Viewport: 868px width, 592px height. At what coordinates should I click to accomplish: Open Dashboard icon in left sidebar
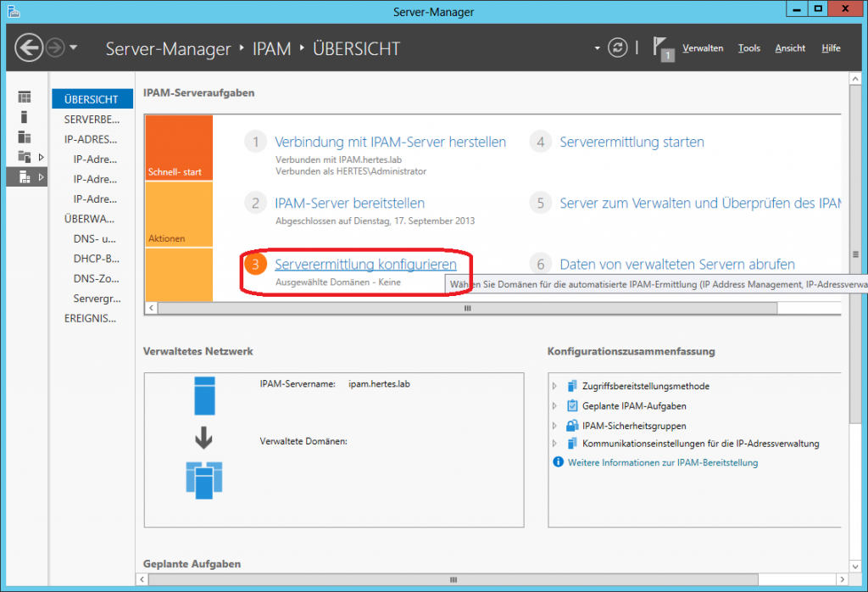(25, 97)
